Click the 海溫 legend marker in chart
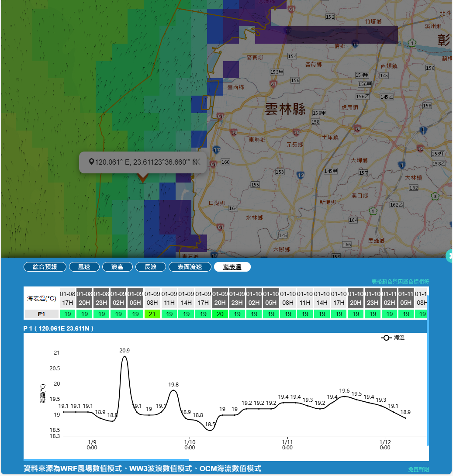The height and width of the screenshot is (476, 453). [x=386, y=338]
